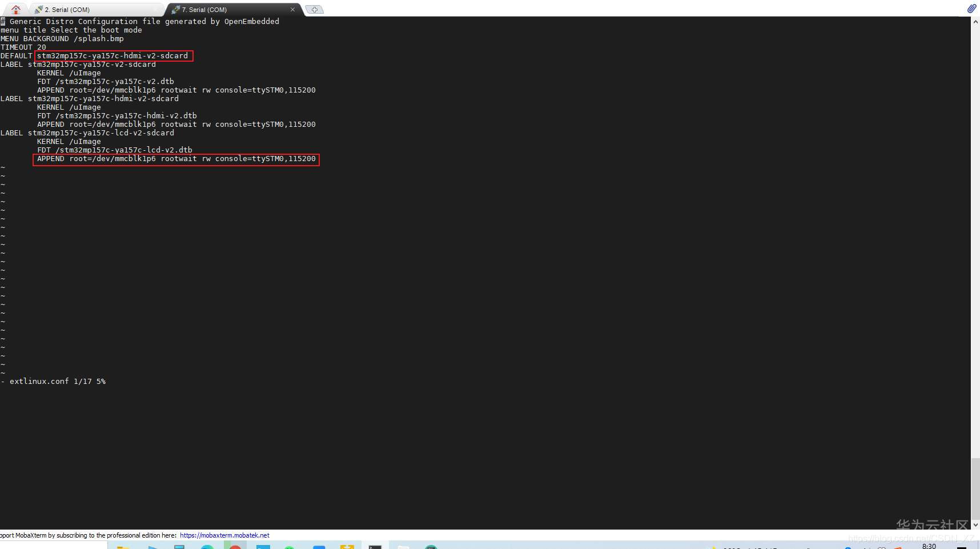Click the paperclip icon at the top right
This screenshot has height=549, width=980.
coord(971,9)
